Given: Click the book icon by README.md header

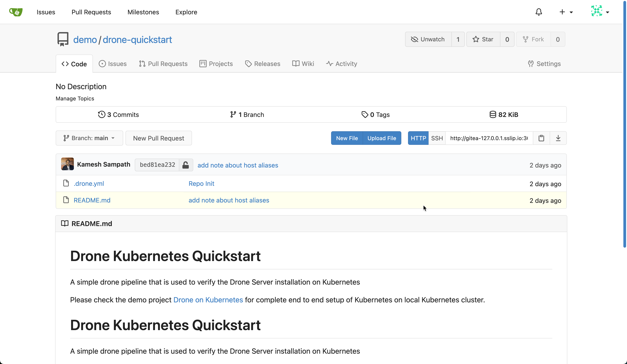Looking at the screenshot, I should pyautogui.click(x=65, y=223).
